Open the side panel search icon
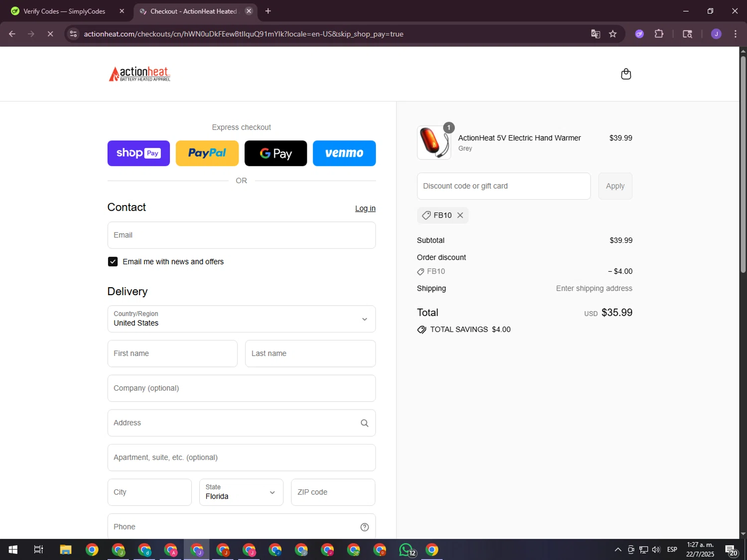 point(688,34)
